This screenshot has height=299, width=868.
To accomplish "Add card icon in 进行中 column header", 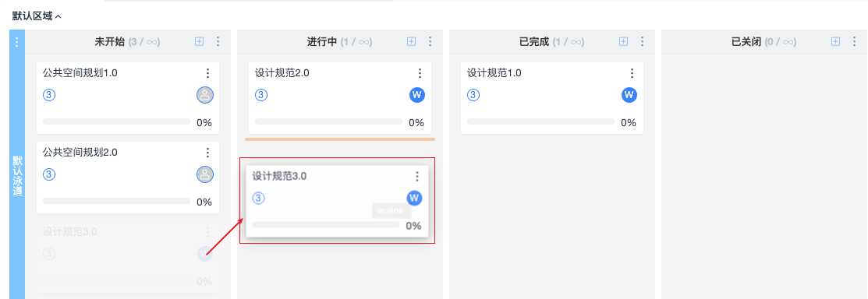I will pyautogui.click(x=411, y=41).
